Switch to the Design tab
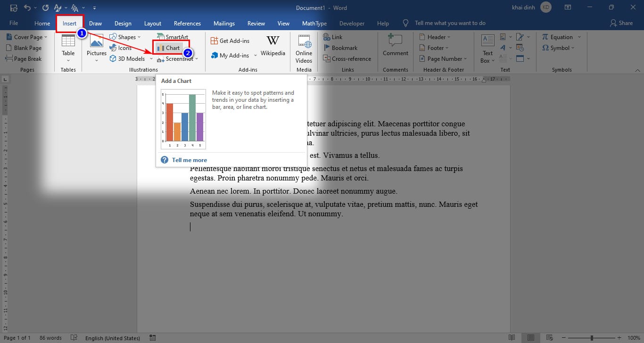This screenshot has width=644, height=343. point(123,23)
